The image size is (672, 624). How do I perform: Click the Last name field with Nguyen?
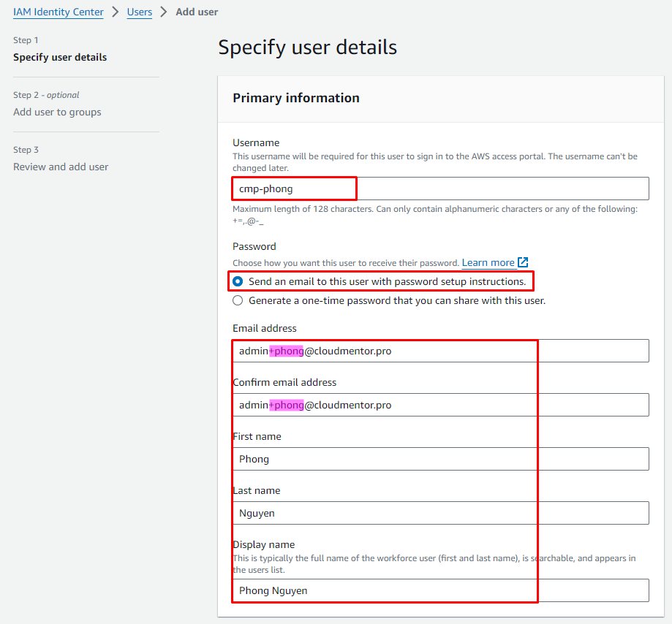440,513
